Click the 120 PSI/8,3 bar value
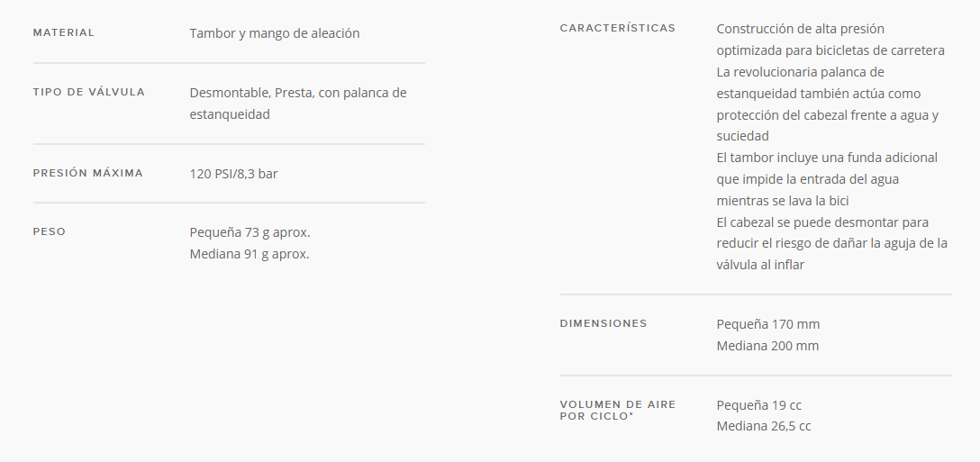This screenshot has height=462, width=980. (x=234, y=174)
